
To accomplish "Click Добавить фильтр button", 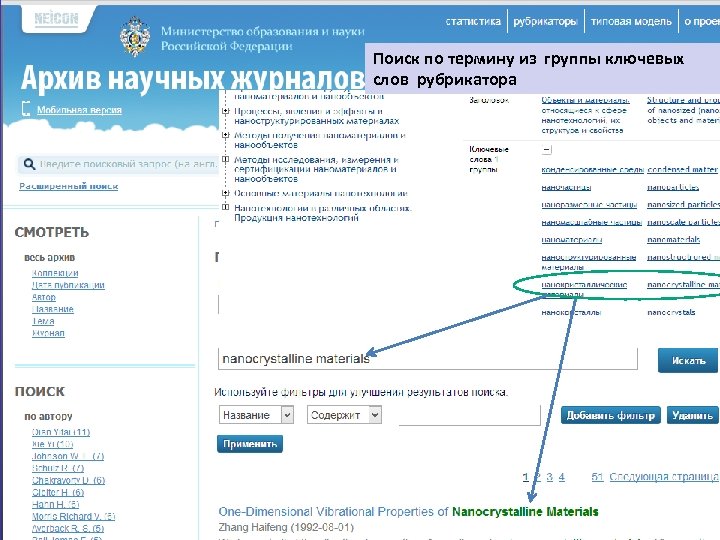I will [610, 416].
